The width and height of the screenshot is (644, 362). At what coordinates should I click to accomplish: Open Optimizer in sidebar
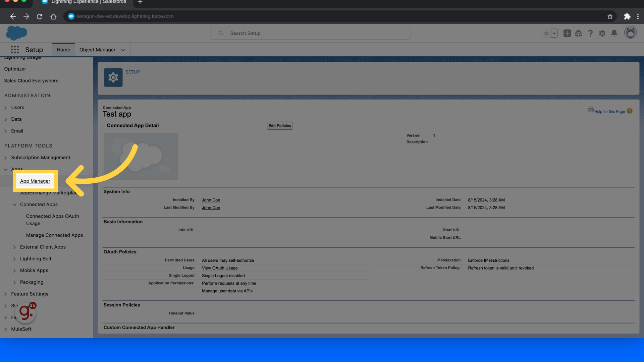pyautogui.click(x=15, y=69)
